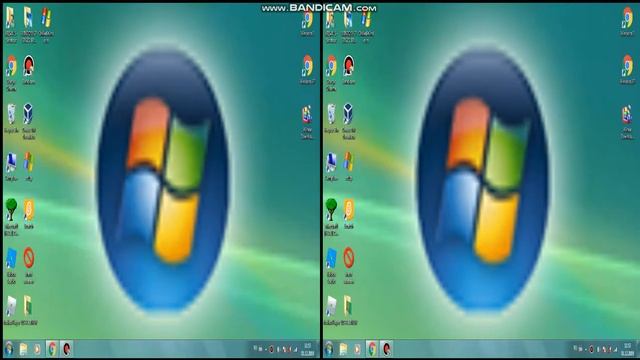Viewport: 640px width, 360px height.
Task: Select Recycle Bin icon on left screen
Action: point(11,115)
